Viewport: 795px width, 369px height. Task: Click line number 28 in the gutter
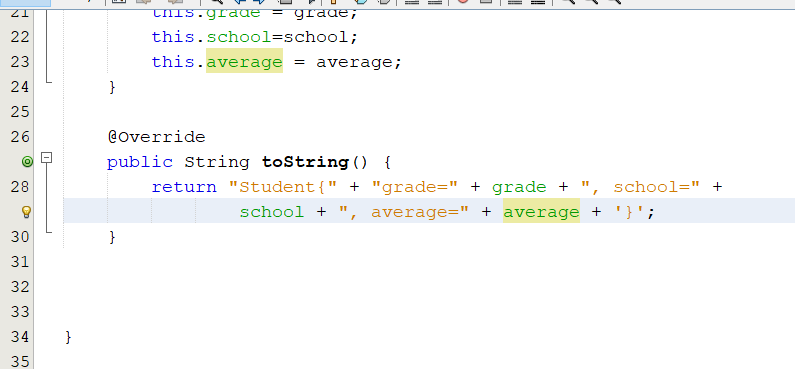pos(20,187)
